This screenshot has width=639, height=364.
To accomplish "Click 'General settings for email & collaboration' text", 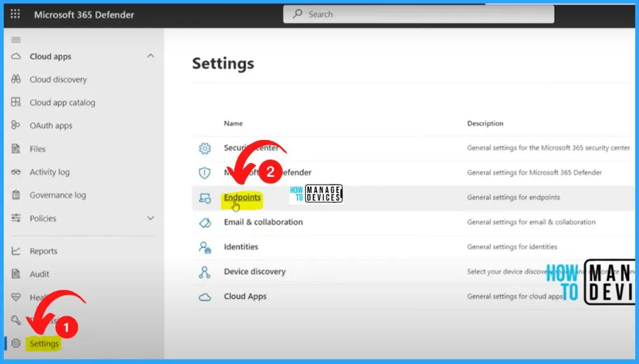I will (x=531, y=222).
